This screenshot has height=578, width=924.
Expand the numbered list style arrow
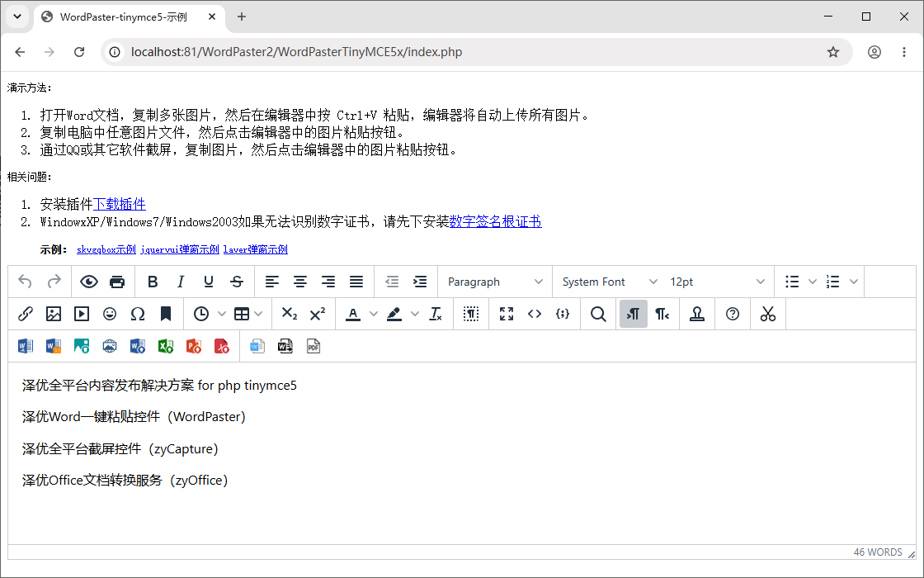tap(854, 282)
